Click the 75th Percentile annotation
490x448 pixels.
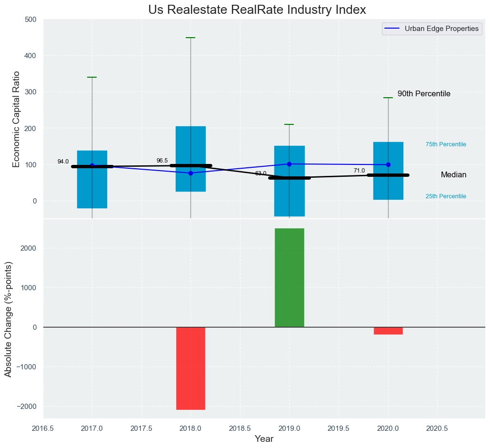[x=446, y=144]
